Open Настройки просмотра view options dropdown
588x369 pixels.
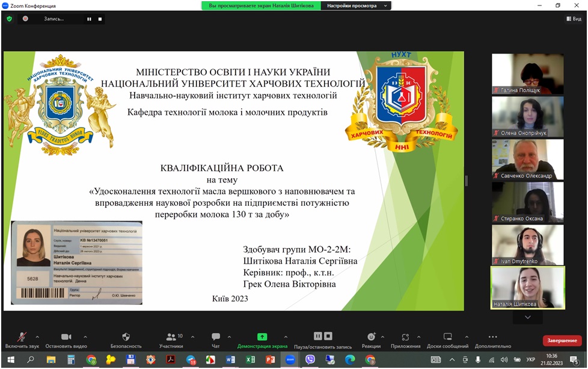coord(356,5)
